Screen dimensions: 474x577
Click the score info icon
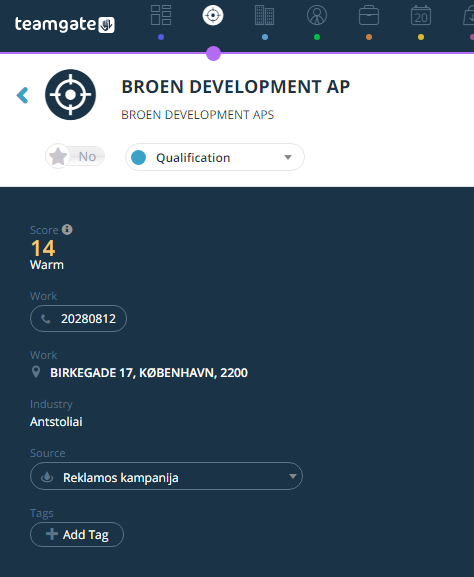(x=67, y=230)
